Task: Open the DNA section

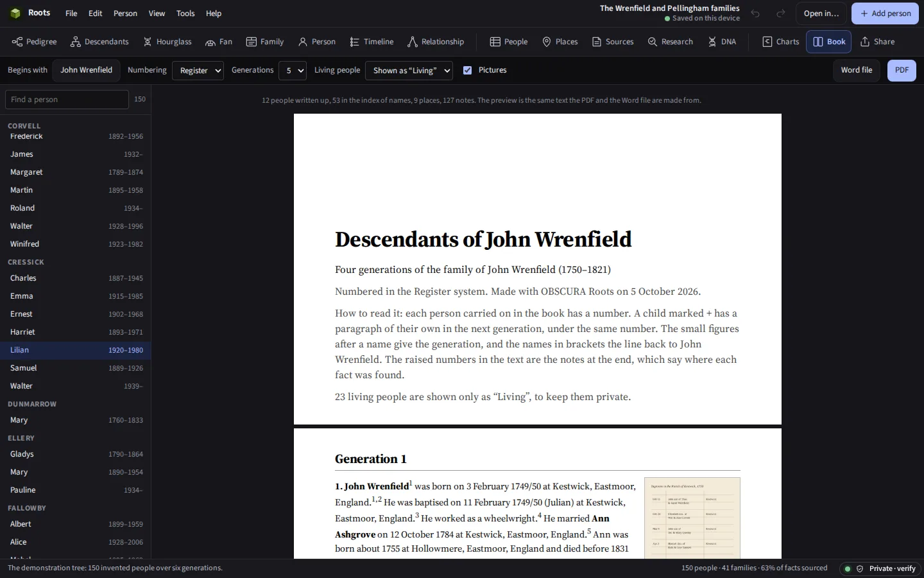Action: click(x=722, y=42)
